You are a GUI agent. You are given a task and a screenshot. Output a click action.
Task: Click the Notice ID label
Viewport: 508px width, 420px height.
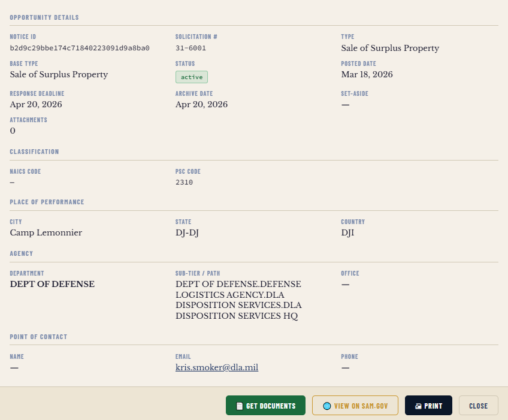coord(23,37)
